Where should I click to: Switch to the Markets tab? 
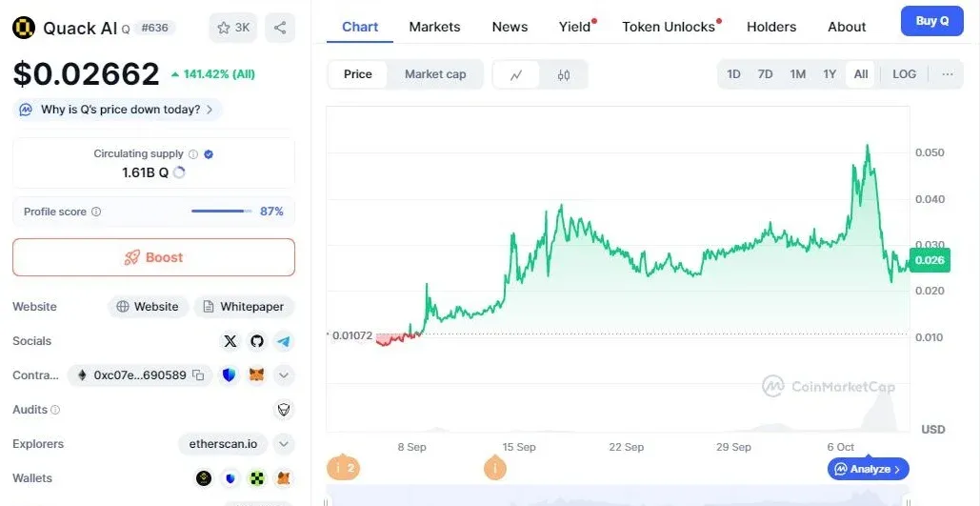pos(434,27)
